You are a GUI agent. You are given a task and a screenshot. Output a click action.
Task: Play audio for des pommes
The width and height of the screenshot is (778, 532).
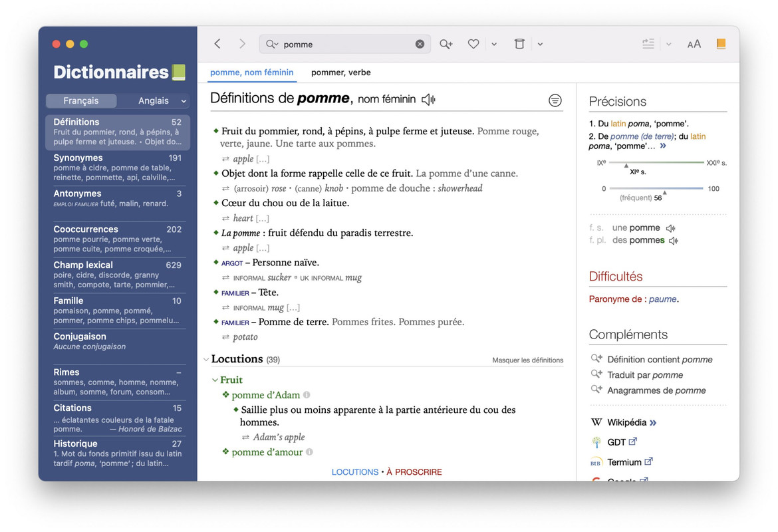(x=674, y=241)
